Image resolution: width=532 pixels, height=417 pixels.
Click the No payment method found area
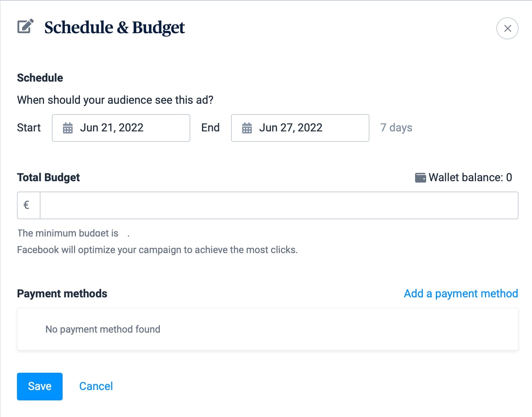(102, 329)
